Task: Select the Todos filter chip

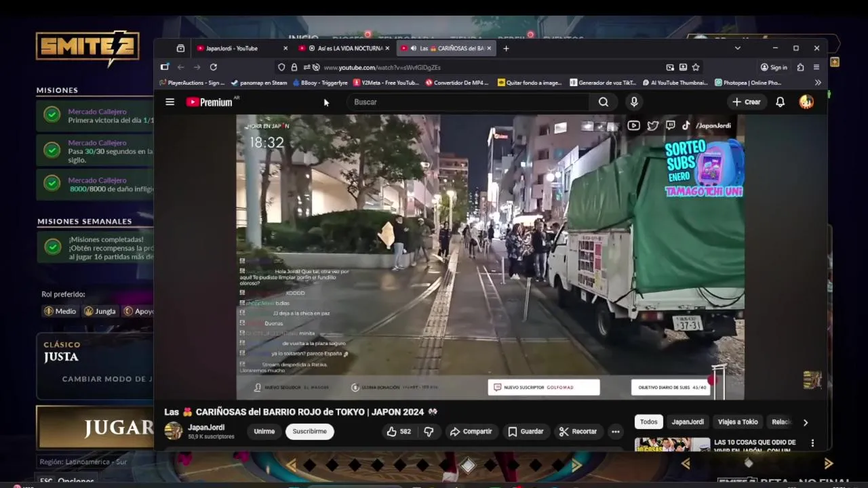Action: (x=649, y=422)
